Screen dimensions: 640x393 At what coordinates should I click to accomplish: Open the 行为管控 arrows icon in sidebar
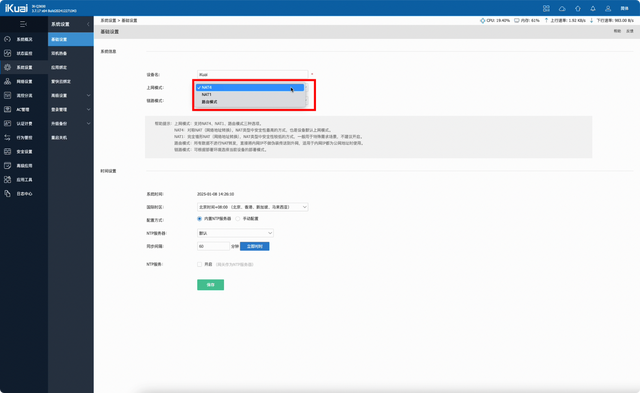point(7,138)
